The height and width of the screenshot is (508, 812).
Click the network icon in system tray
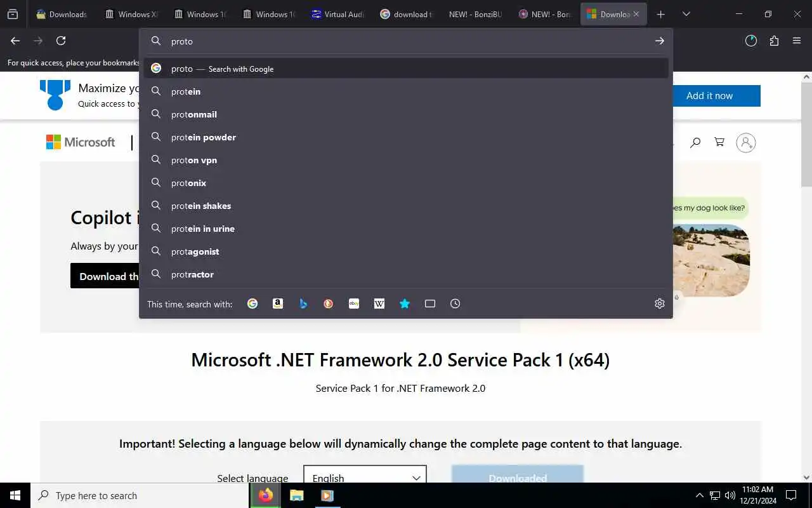pos(715,495)
